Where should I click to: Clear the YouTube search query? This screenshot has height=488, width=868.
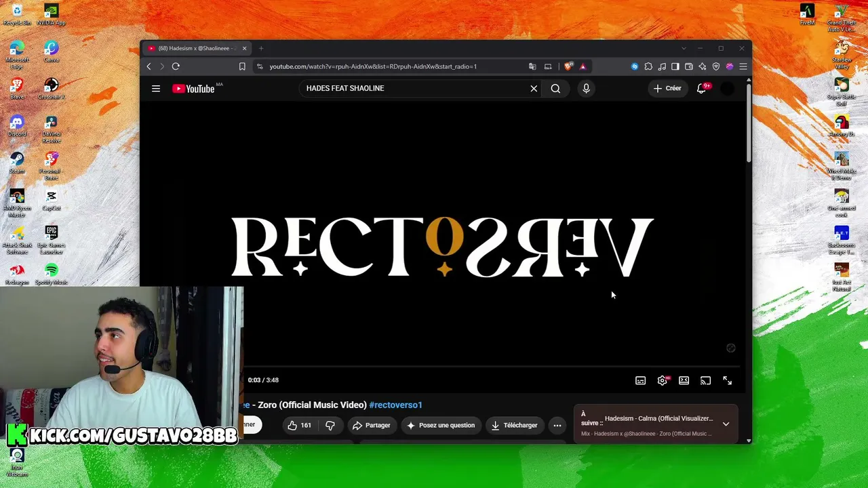click(534, 88)
